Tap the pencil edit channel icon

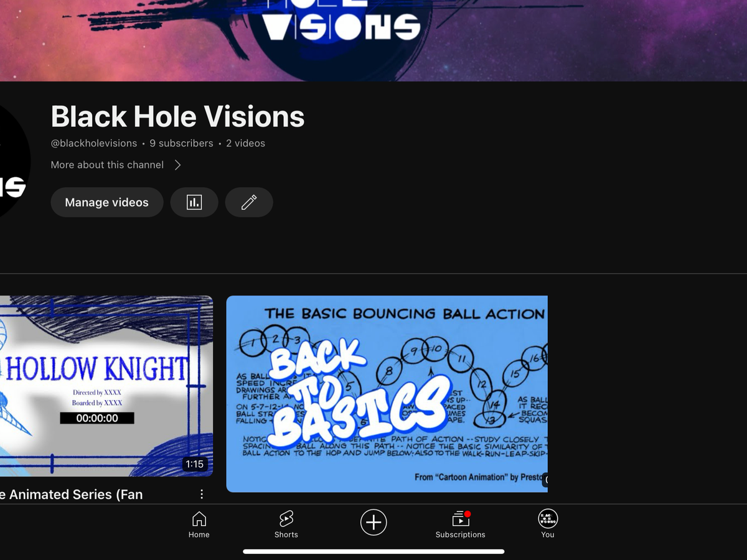pyautogui.click(x=249, y=202)
